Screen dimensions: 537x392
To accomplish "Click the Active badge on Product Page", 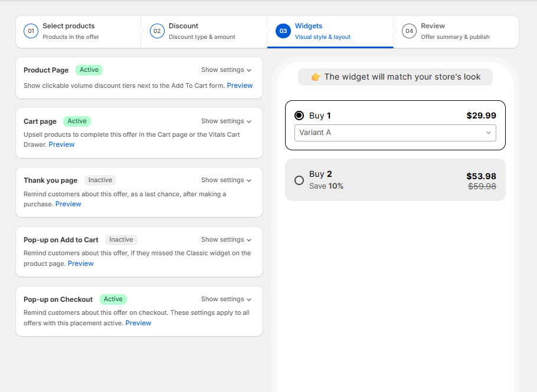I will [89, 70].
